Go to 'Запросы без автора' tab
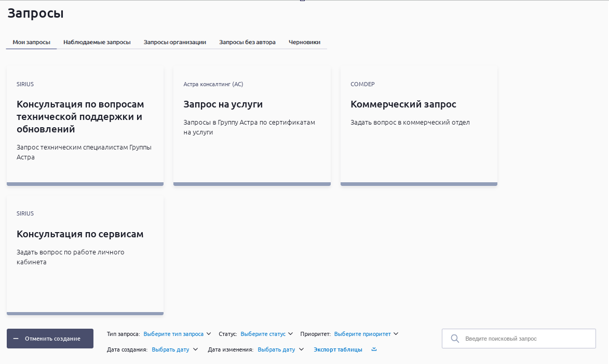This screenshot has height=364, width=609. tap(247, 42)
